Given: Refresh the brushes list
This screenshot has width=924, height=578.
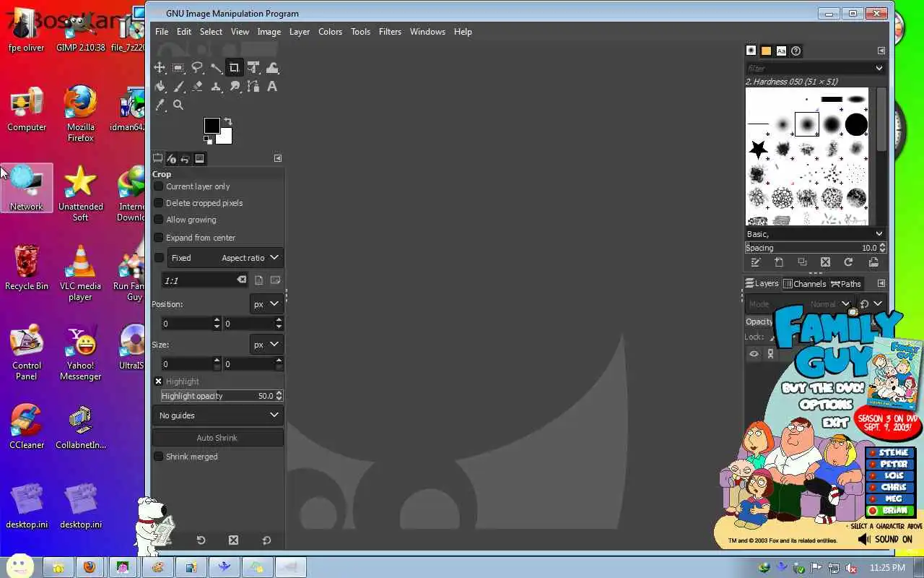Looking at the screenshot, I should coord(848,262).
